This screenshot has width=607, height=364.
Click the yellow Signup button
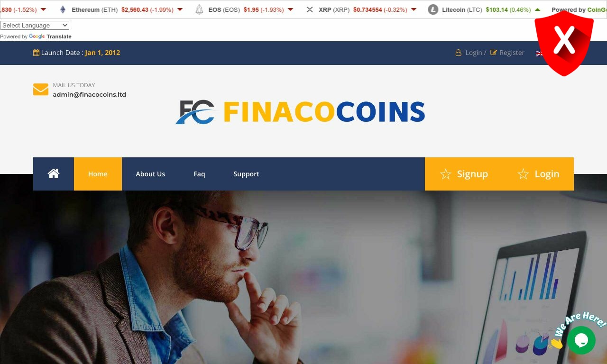464,174
